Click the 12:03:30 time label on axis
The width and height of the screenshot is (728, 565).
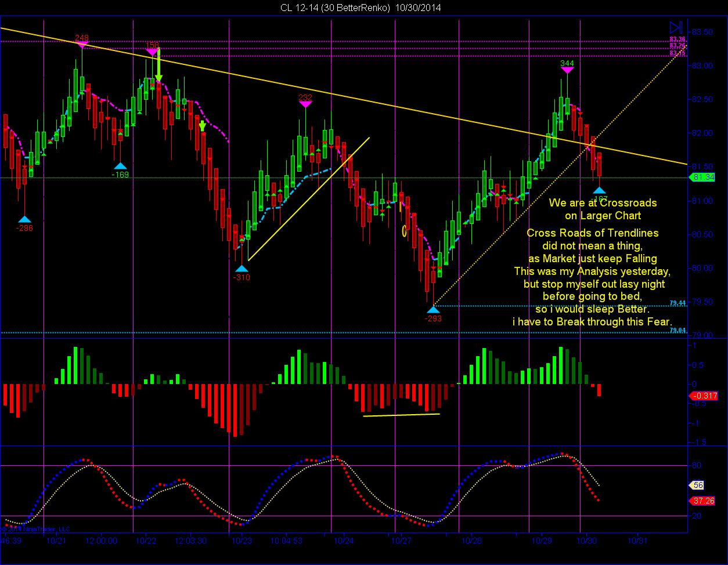point(190,540)
